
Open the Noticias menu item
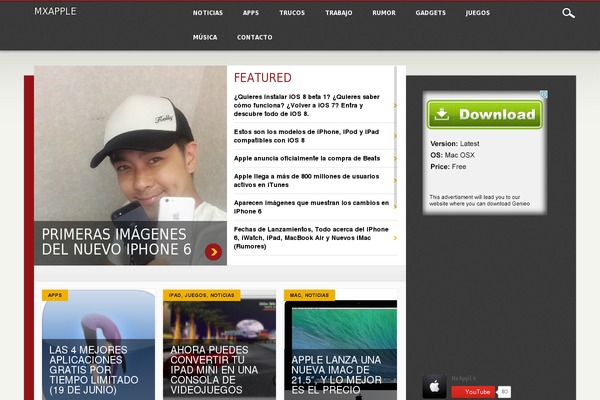[207, 13]
